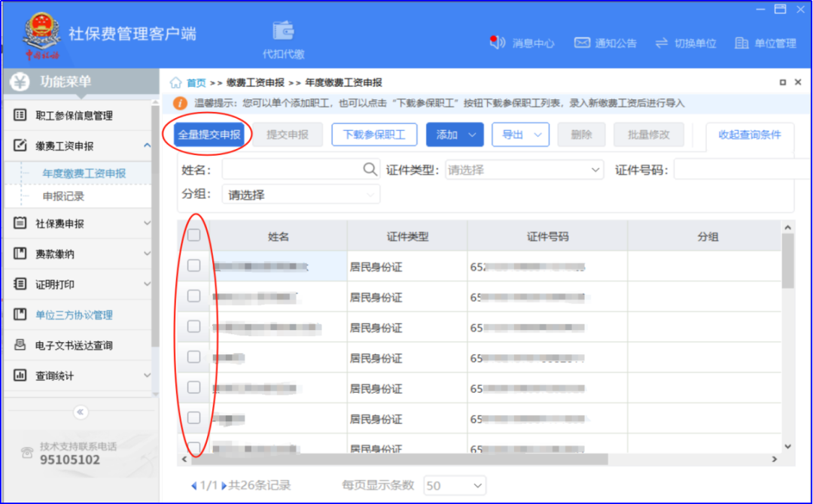Open the 添加 dropdown arrow
The height and width of the screenshot is (504, 813).
point(472,135)
